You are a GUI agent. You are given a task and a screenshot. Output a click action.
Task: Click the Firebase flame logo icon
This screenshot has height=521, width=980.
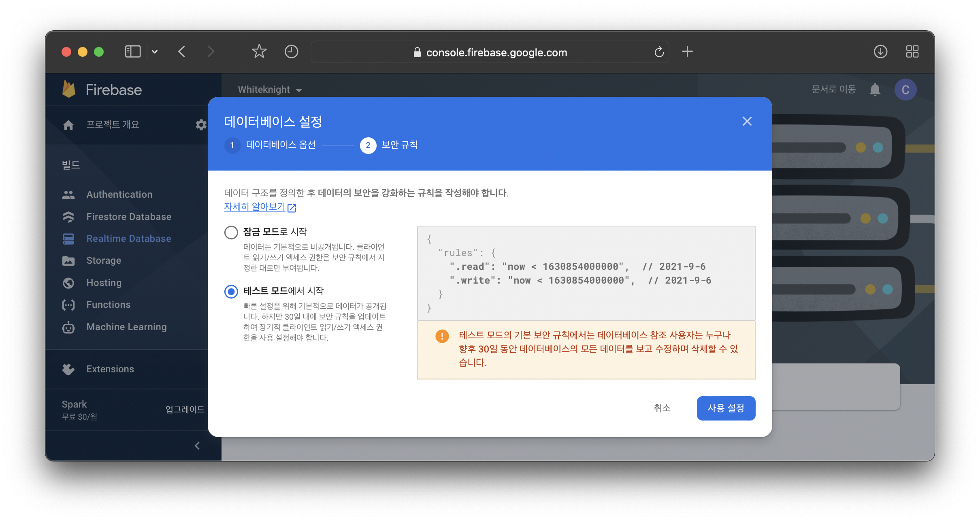(x=69, y=89)
